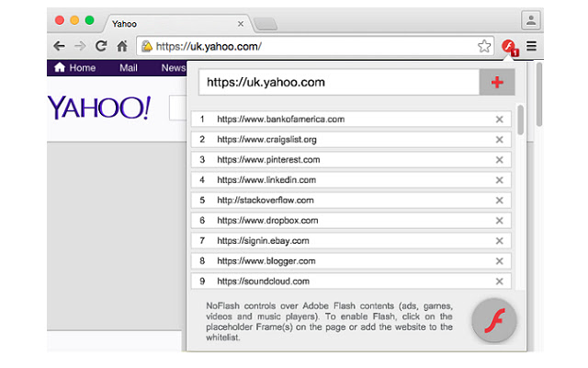
Task: Remove blogger.com from whitelist
Action: click(499, 261)
